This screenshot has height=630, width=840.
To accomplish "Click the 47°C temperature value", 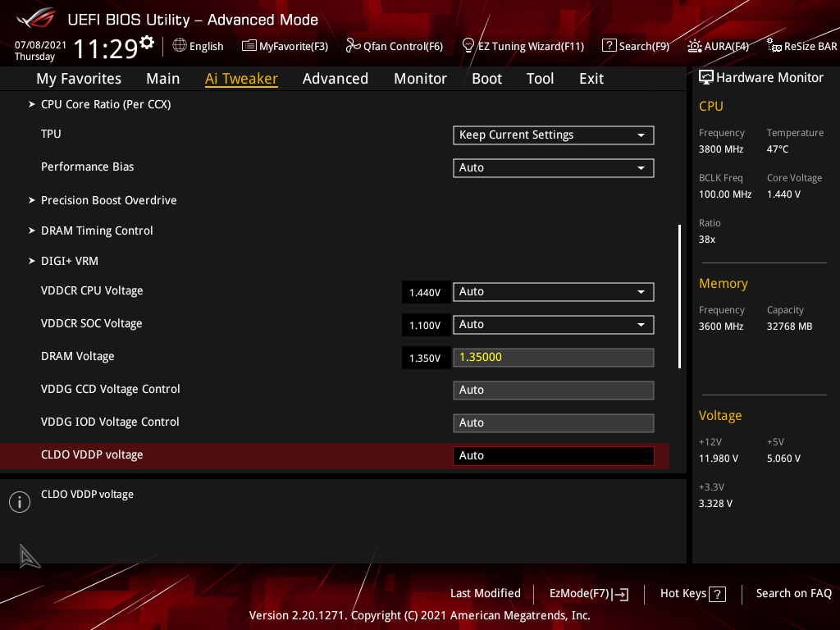I will (x=778, y=149).
